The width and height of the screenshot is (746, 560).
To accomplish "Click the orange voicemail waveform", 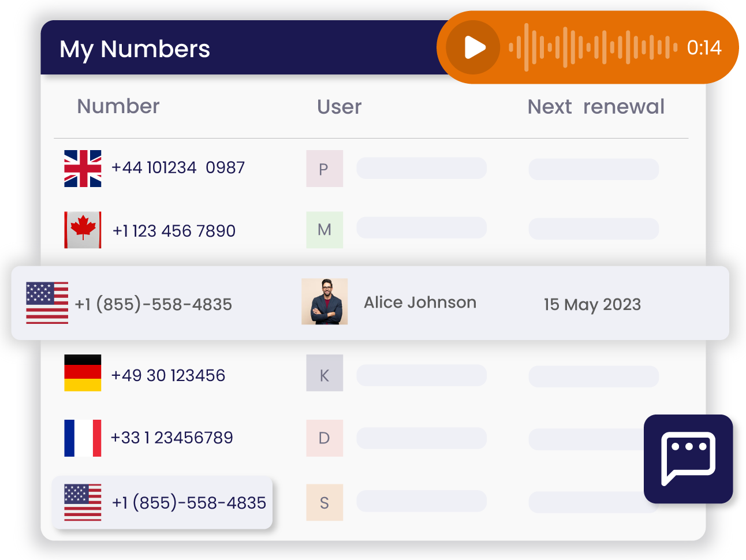I will pyautogui.click(x=592, y=46).
